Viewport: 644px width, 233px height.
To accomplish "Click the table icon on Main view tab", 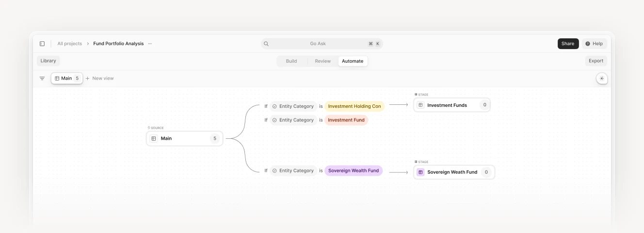I will pyautogui.click(x=57, y=78).
